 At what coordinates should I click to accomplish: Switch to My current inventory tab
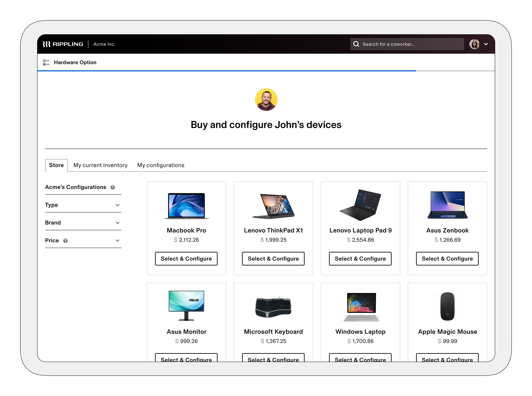point(100,165)
